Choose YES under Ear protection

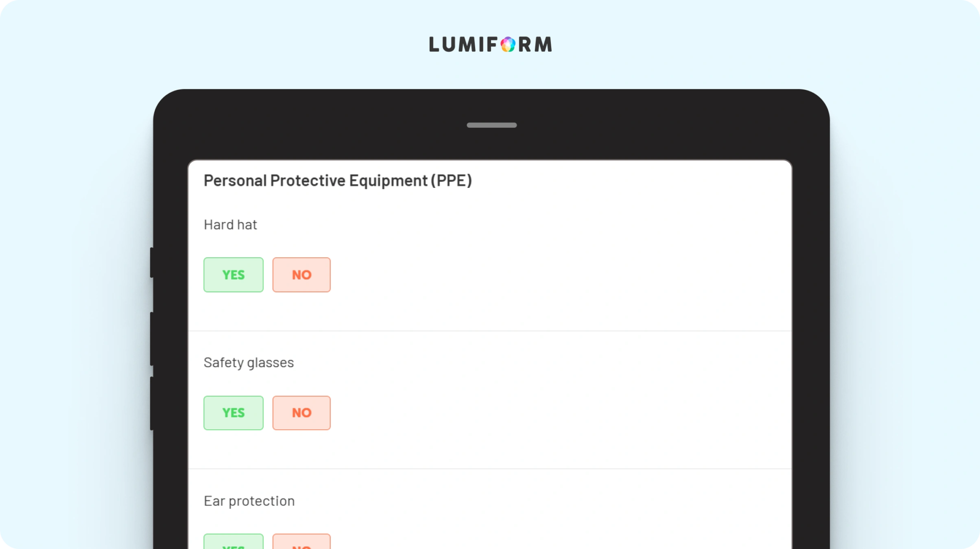234,541
